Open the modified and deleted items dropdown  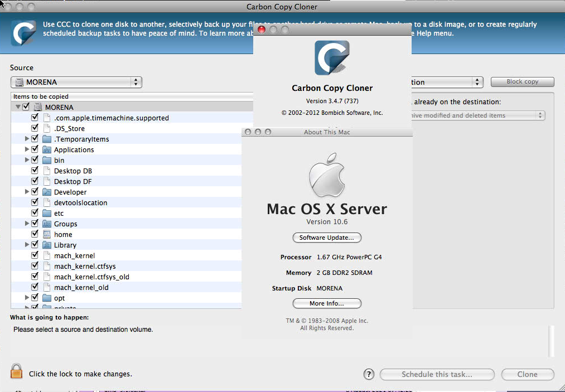[x=478, y=115]
